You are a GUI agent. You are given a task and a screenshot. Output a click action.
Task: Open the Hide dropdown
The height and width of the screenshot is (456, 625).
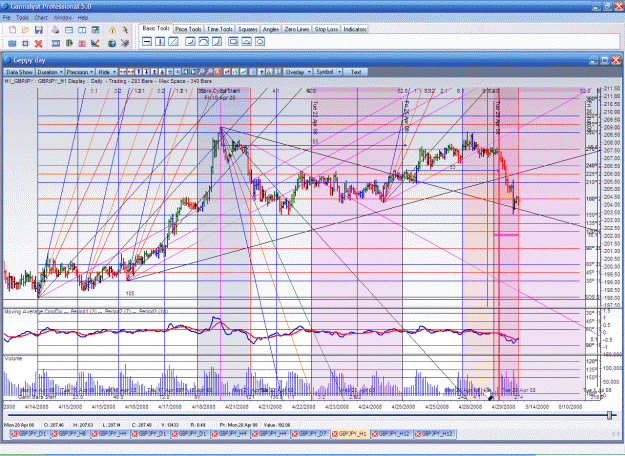click(x=106, y=72)
